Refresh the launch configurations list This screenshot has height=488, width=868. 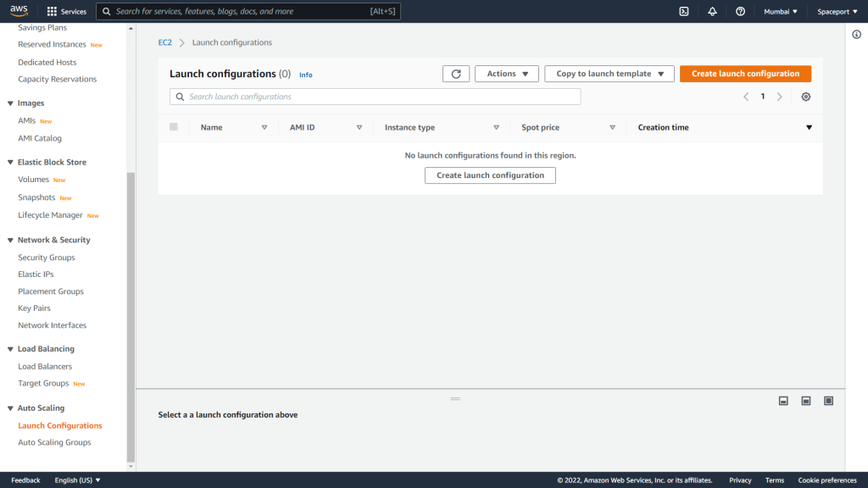456,74
